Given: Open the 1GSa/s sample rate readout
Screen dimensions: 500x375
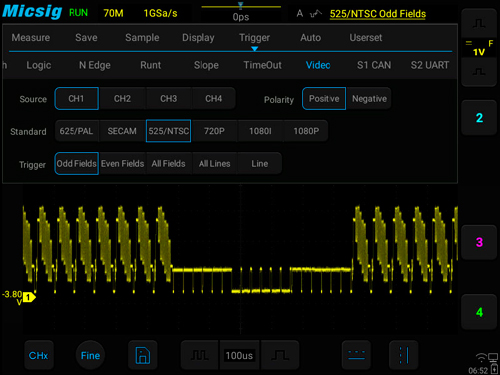Looking at the screenshot, I should coord(160,13).
